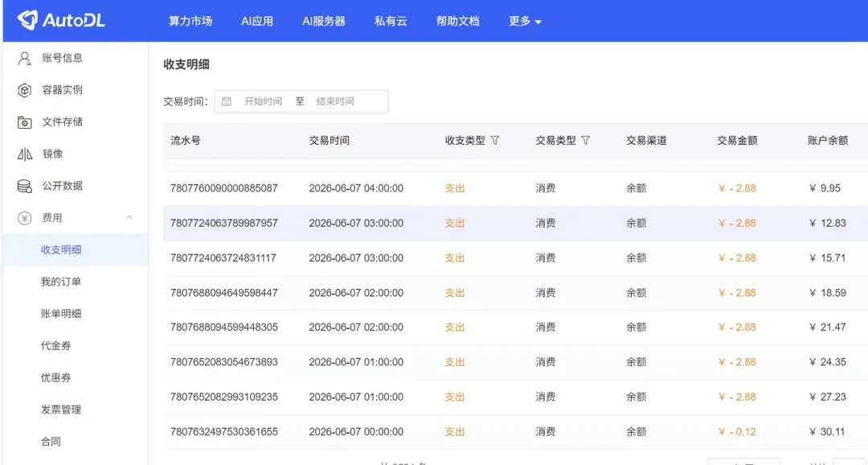Viewport: 868px width, 465px height.
Task: Open 合同 in sidebar
Action: (x=51, y=442)
